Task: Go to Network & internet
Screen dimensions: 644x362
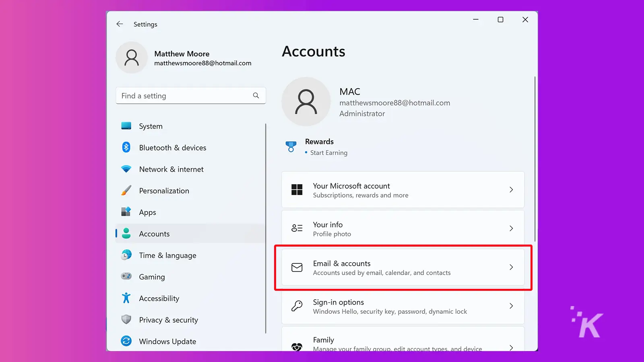Action: [x=171, y=169]
